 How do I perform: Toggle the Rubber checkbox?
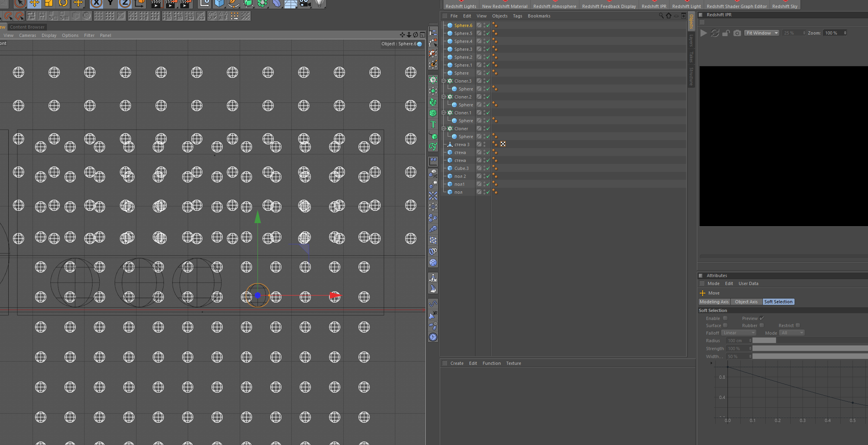[762, 325]
